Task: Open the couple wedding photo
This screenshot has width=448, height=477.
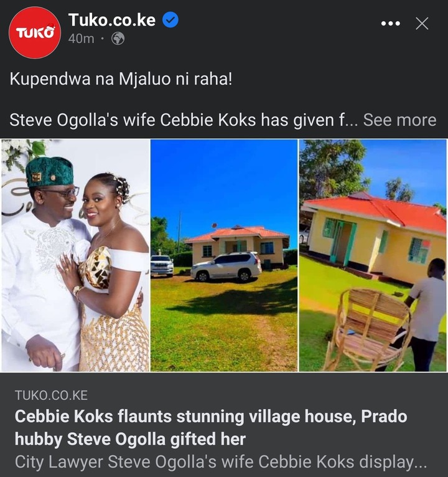Action: (75, 255)
